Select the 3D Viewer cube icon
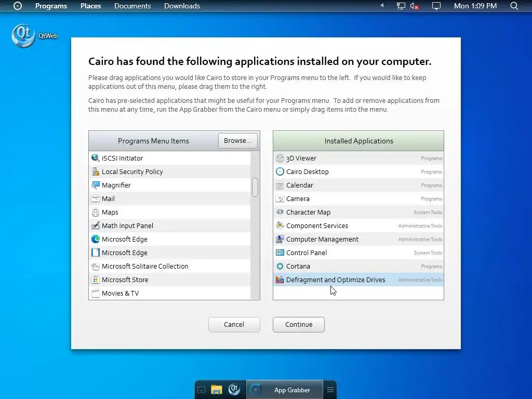Screen dimensions: 532x399 pyautogui.click(x=280, y=158)
